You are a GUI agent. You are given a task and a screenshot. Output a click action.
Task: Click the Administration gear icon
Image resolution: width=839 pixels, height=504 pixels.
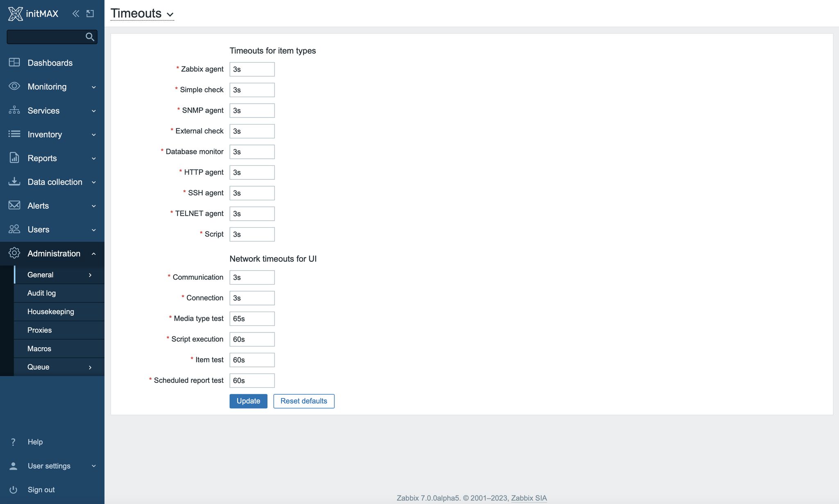14,253
